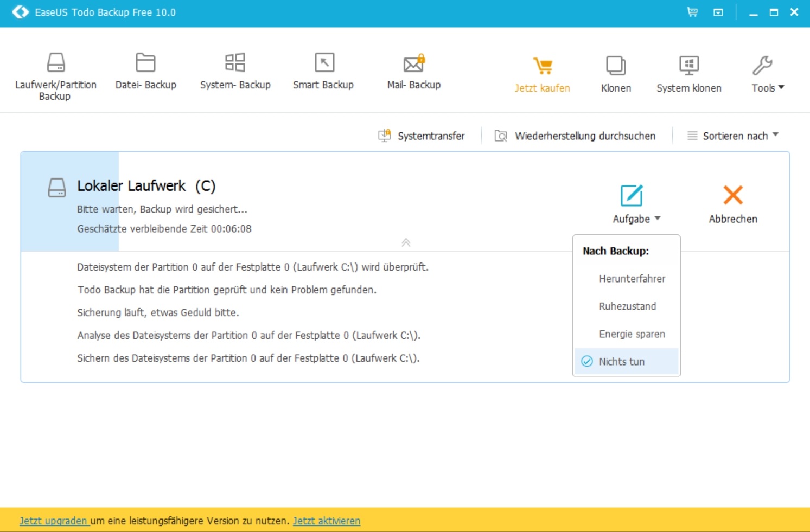The image size is (810, 532).
Task: Launch Smart Backup
Action: (323, 72)
